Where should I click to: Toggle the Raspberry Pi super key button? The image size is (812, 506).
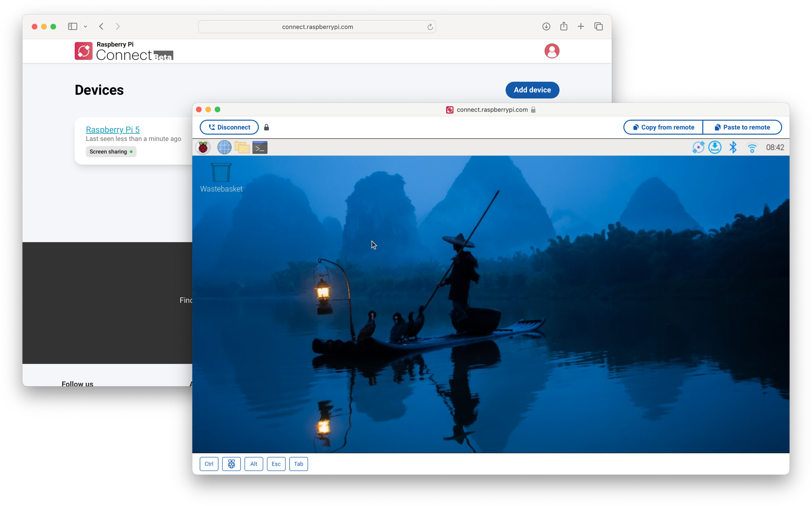[231, 464]
